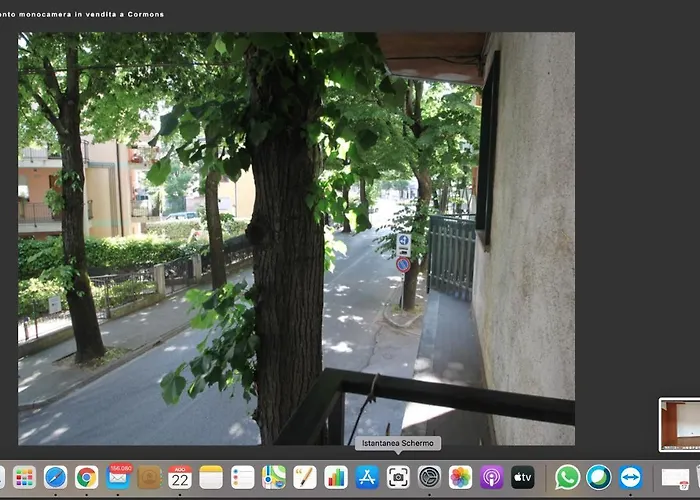Open Mail with unread badge
The height and width of the screenshot is (500, 700).
click(118, 477)
